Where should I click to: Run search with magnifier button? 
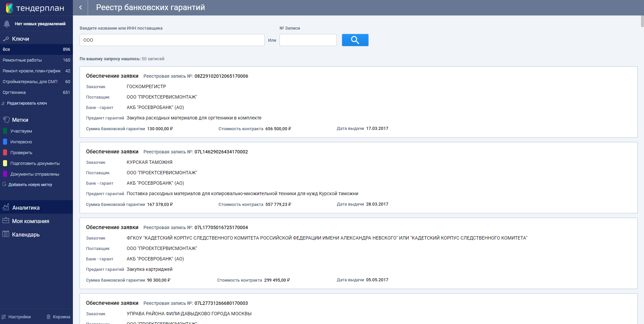[355, 40]
